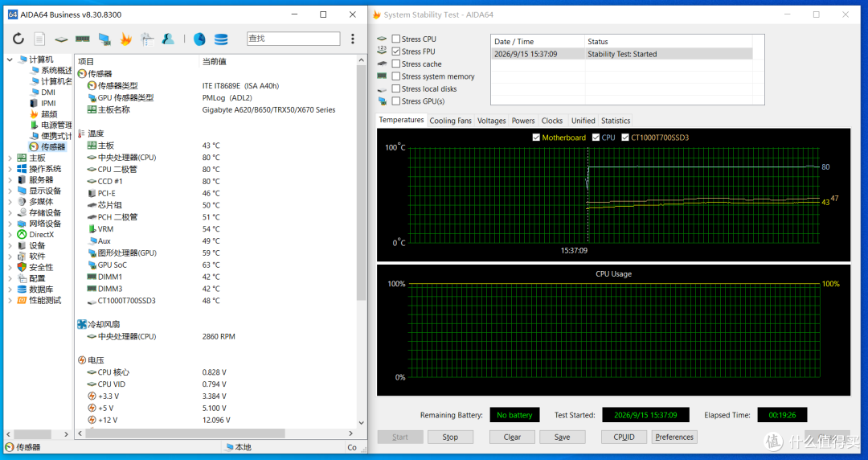Expand the 存储设备 tree node
The height and width of the screenshot is (460, 868).
10,213
